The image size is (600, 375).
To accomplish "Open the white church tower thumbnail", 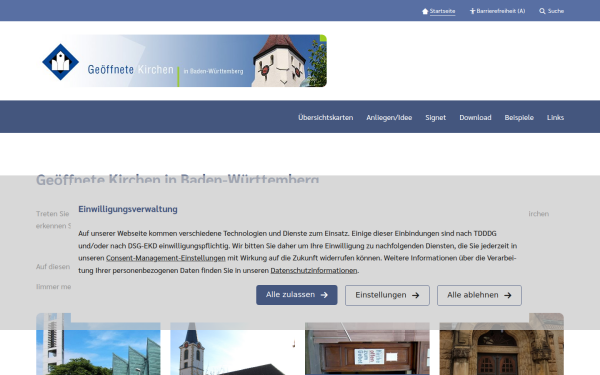I will click(x=233, y=349).
